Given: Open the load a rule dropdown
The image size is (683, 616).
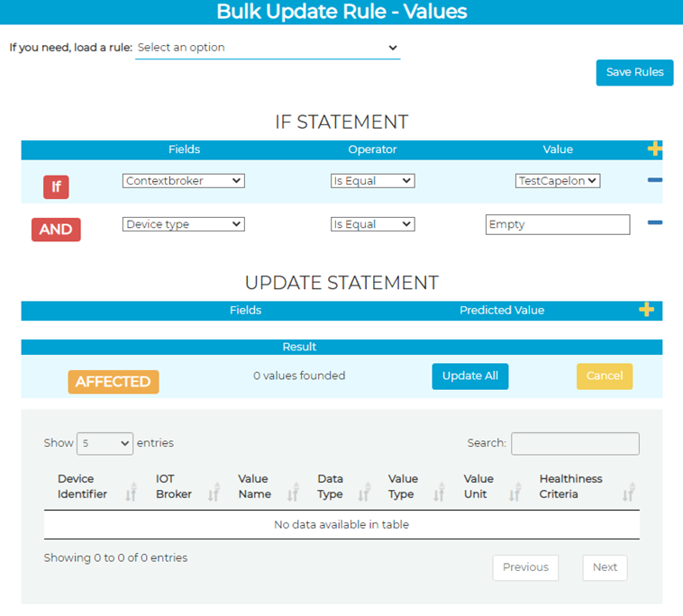Looking at the screenshot, I should (x=267, y=48).
